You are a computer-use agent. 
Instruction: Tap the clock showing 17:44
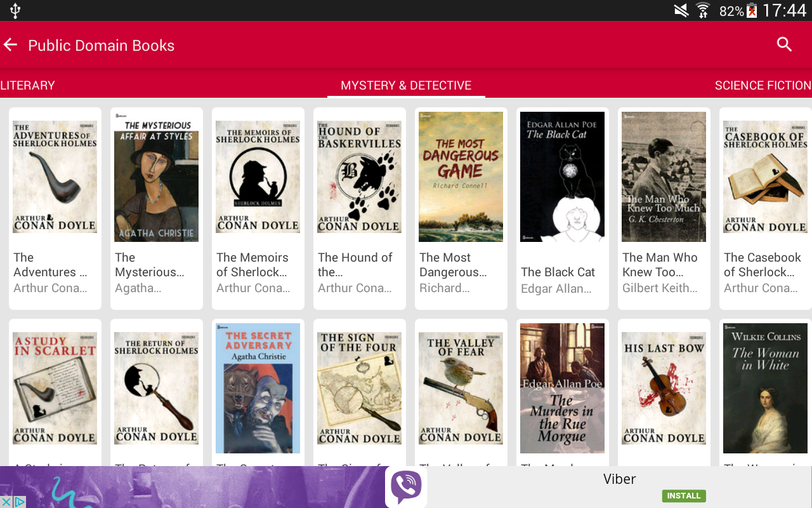click(x=784, y=10)
